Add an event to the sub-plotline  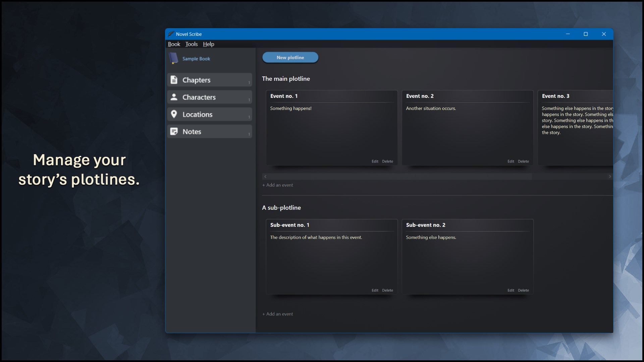tap(278, 314)
